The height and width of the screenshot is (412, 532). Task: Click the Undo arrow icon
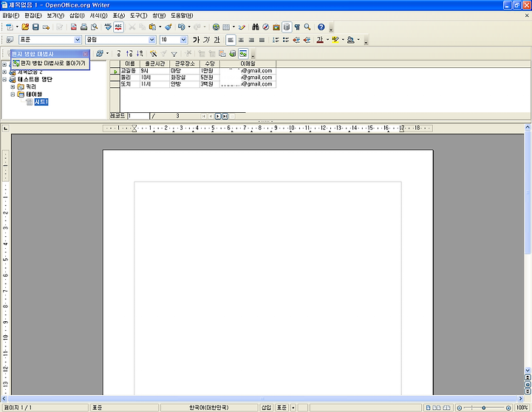182,27
